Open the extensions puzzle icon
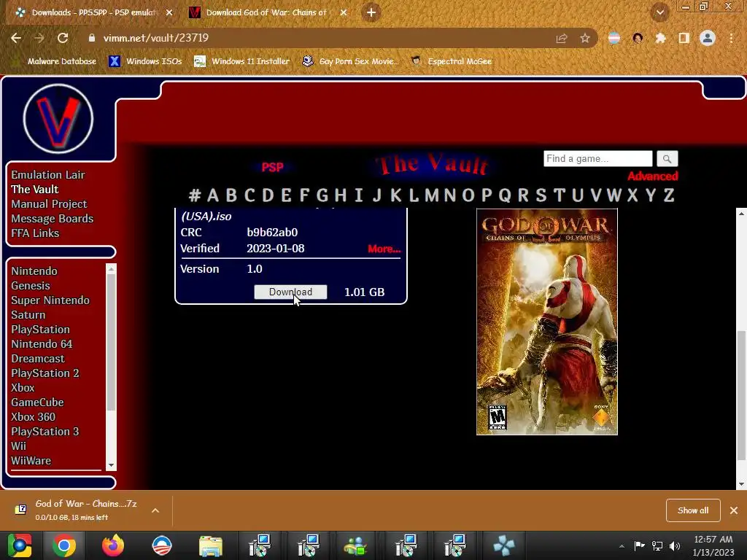 point(660,38)
